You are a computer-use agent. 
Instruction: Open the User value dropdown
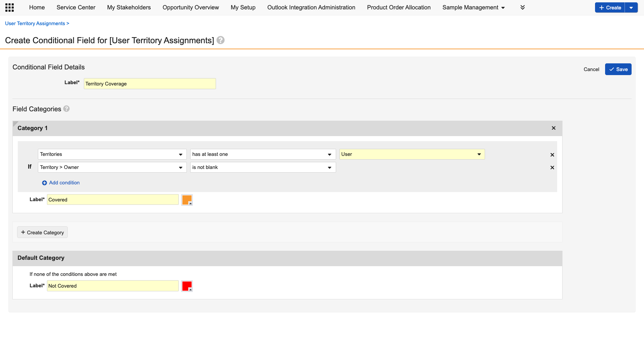[x=479, y=154]
